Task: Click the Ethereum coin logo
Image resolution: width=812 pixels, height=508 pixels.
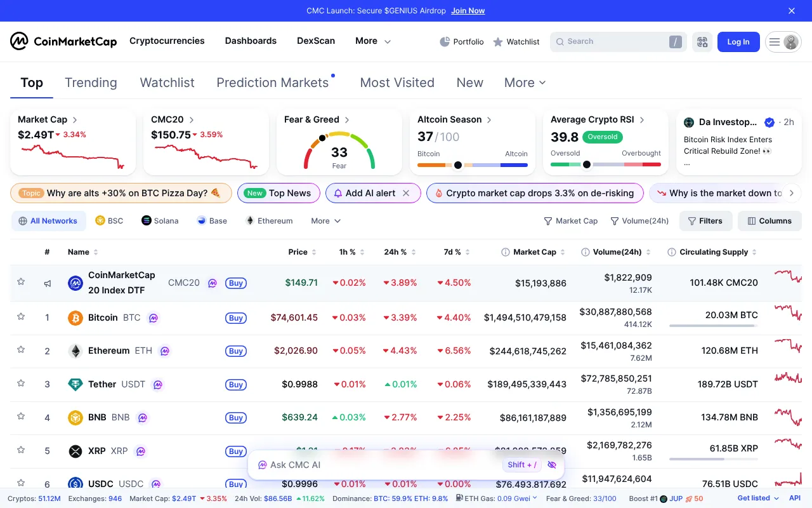Action: (75, 351)
